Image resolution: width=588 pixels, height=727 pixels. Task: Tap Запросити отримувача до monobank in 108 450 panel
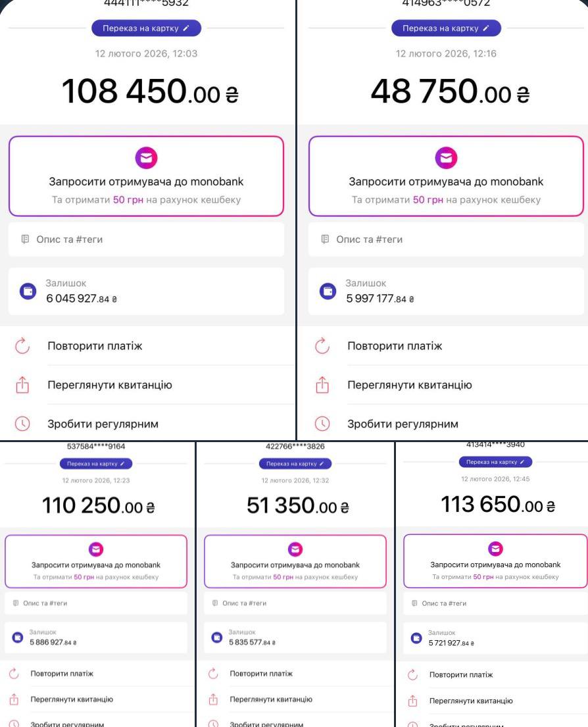point(146,182)
